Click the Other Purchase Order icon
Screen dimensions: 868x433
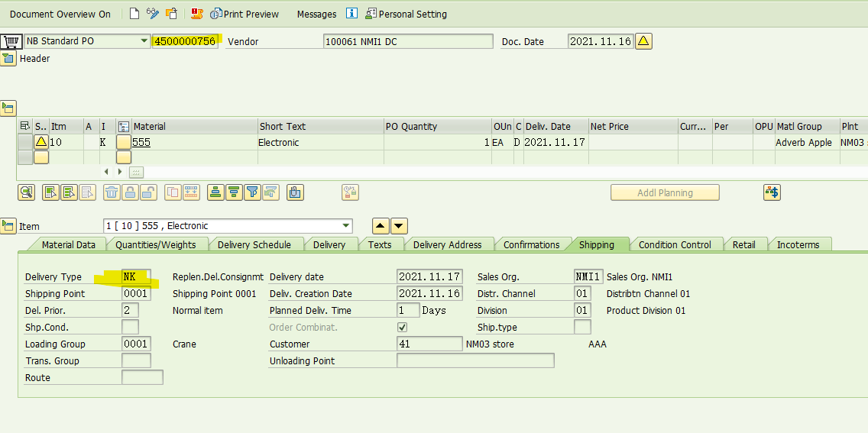click(x=172, y=14)
